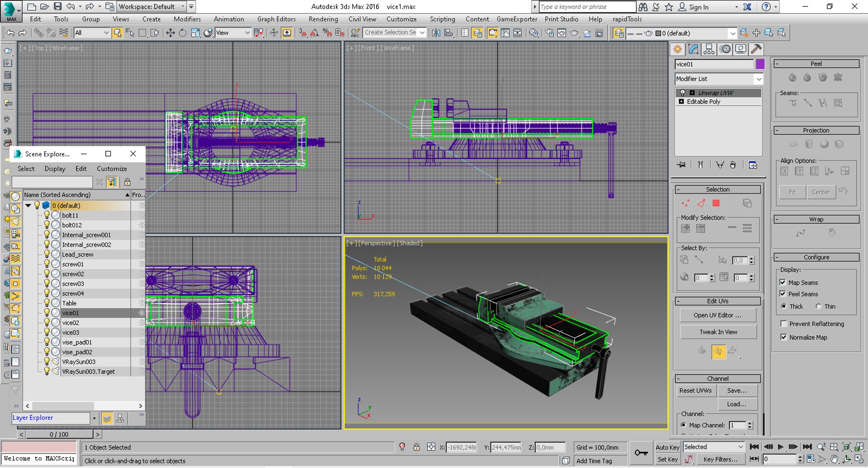Open the Create command panel tab
Image resolution: width=868 pixels, height=468 pixels.
pyautogui.click(x=677, y=49)
